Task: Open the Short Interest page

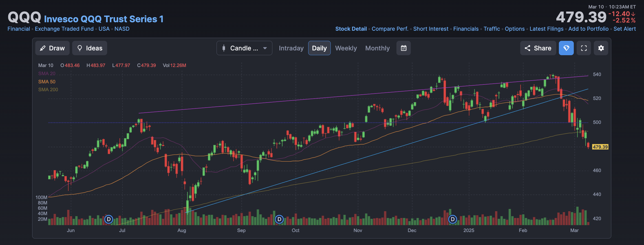Action: (431, 29)
